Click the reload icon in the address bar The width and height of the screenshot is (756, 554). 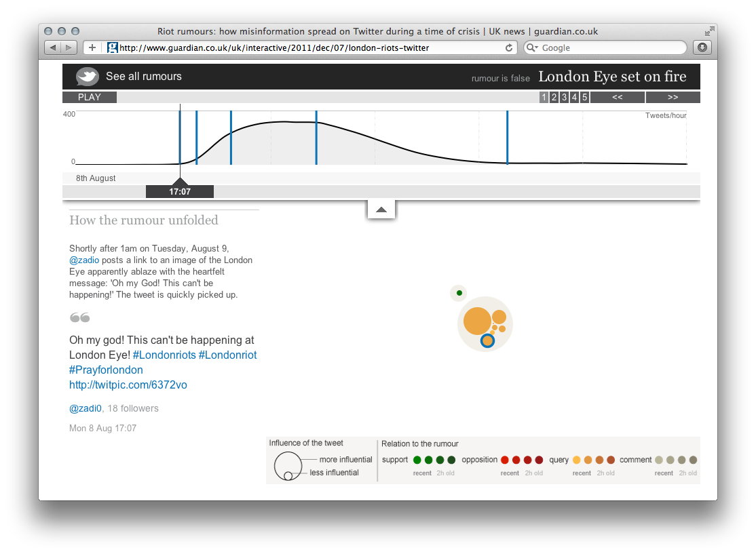[509, 47]
